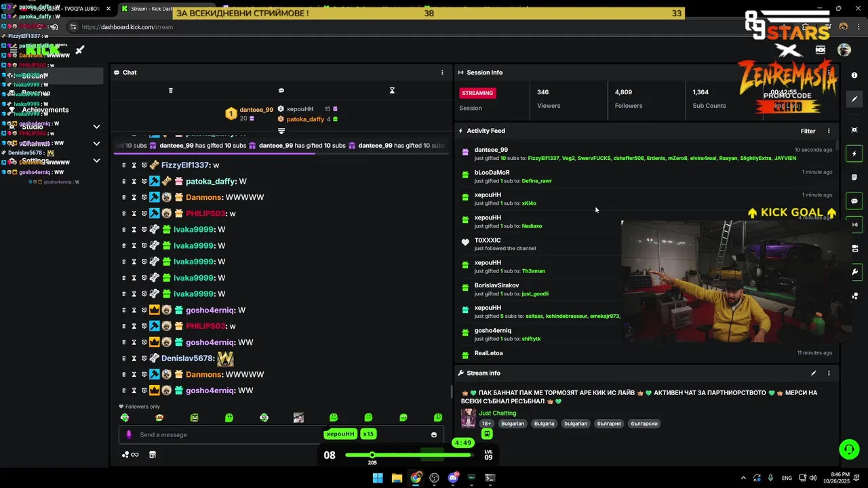868x488 pixels.
Task: Click the browser address bar URL
Action: (x=127, y=27)
